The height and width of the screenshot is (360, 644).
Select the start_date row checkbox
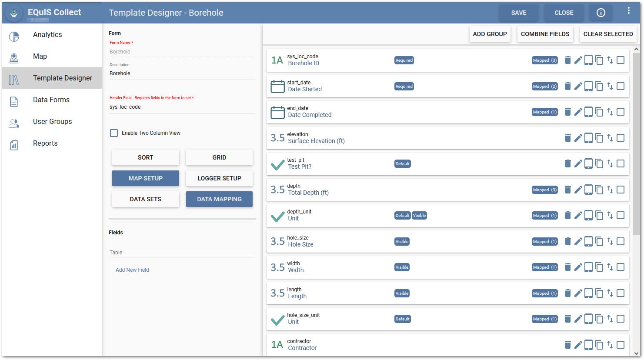[x=621, y=86]
